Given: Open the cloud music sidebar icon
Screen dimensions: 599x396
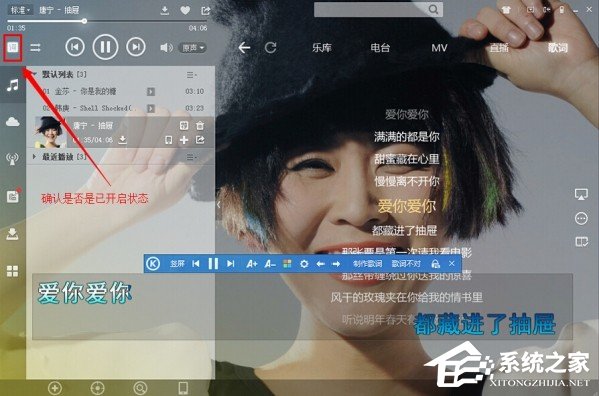Looking at the screenshot, I should [x=13, y=121].
